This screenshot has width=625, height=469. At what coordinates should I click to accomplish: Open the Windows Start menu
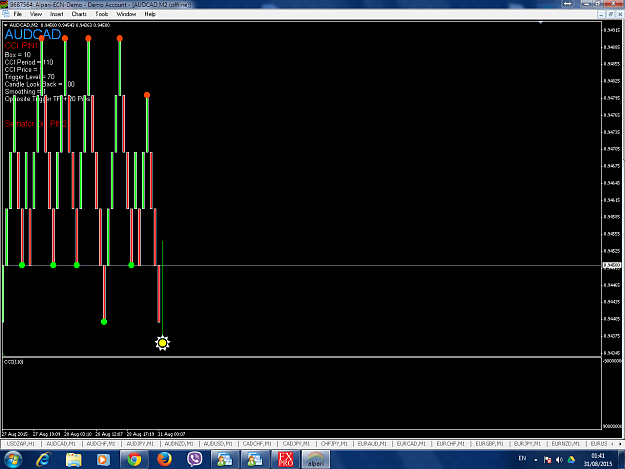(x=13, y=459)
